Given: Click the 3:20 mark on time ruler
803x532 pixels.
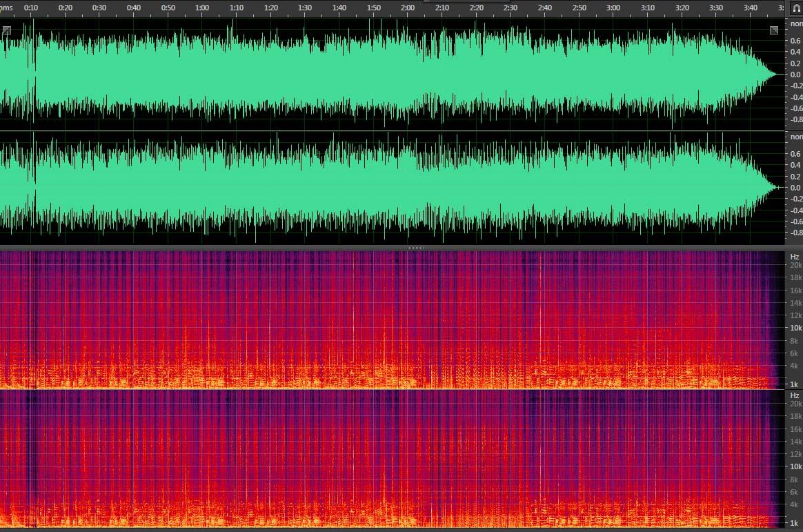Looking at the screenshot, I should click(x=682, y=8).
